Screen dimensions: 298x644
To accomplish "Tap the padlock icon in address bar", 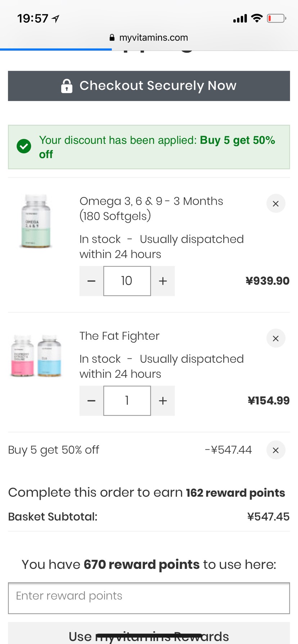I will [x=112, y=37].
